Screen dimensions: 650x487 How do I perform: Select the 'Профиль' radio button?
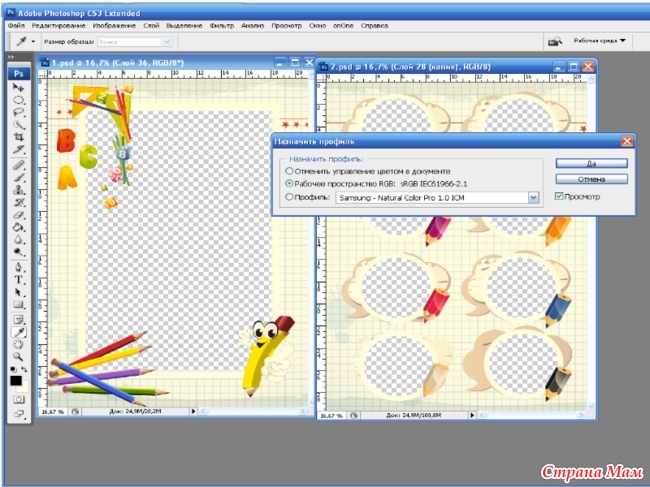[290, 197]
